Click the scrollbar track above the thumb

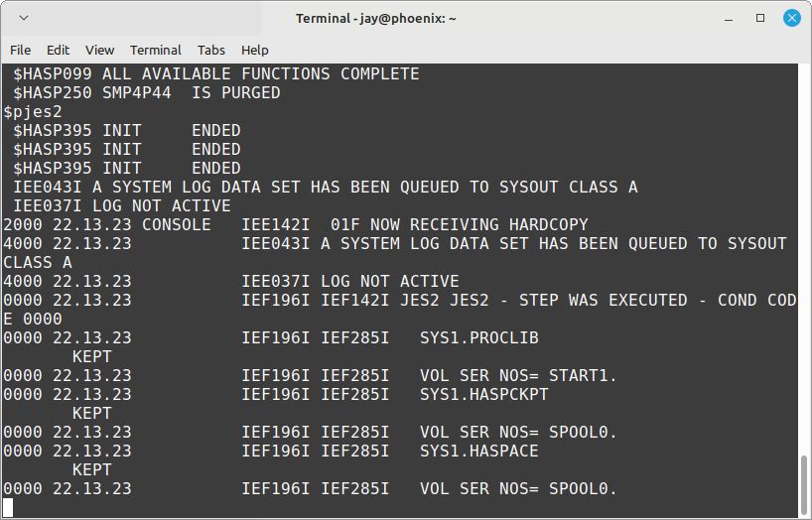pyautogui.click(x=804, y=259)
